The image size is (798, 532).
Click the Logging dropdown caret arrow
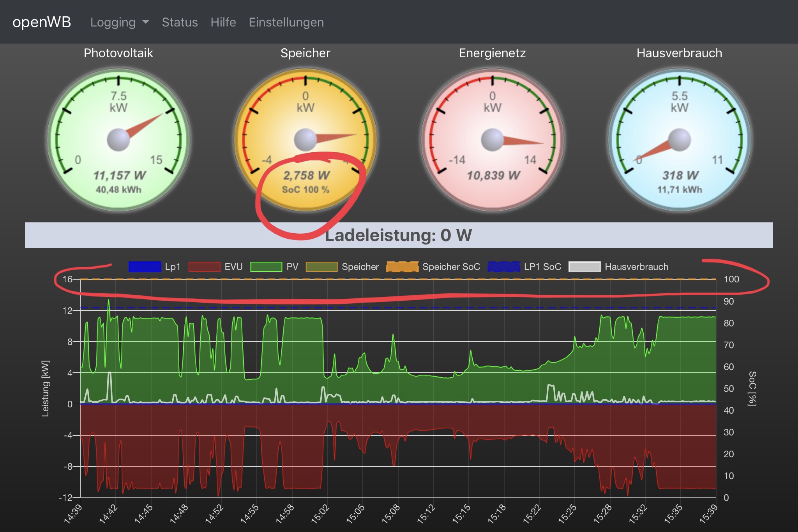[x=146, y=22]
